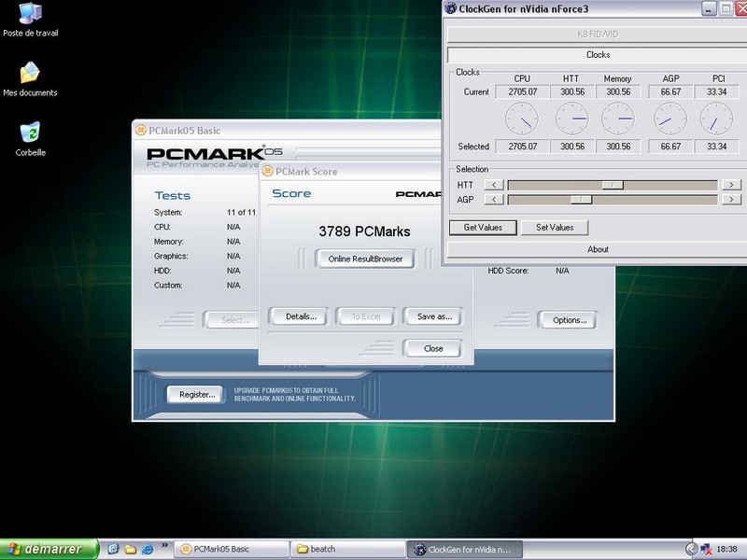Click Set Values in ClockGen
The height and width of the screenshot is (560, 747).
[x=555, y=228]
